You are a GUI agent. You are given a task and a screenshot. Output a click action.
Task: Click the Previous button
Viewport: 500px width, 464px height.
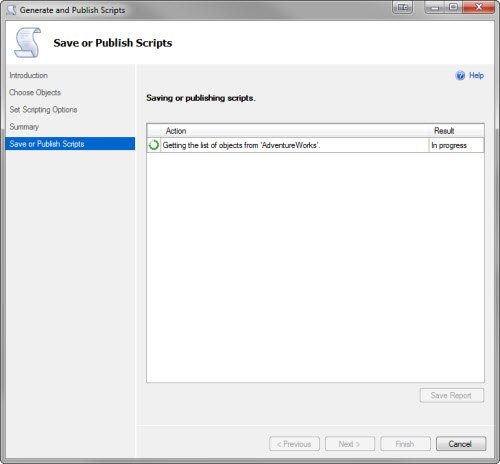pos(294,444)
